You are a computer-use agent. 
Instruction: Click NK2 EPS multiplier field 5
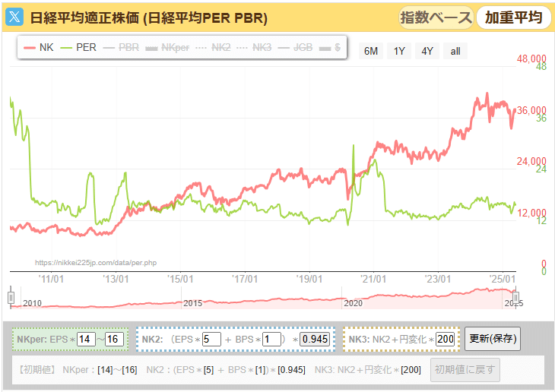point(211,340)
